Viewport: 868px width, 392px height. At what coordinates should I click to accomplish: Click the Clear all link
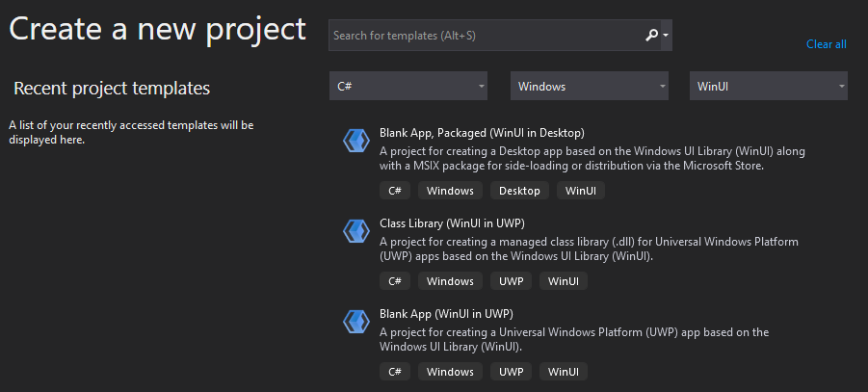(826, 44)
